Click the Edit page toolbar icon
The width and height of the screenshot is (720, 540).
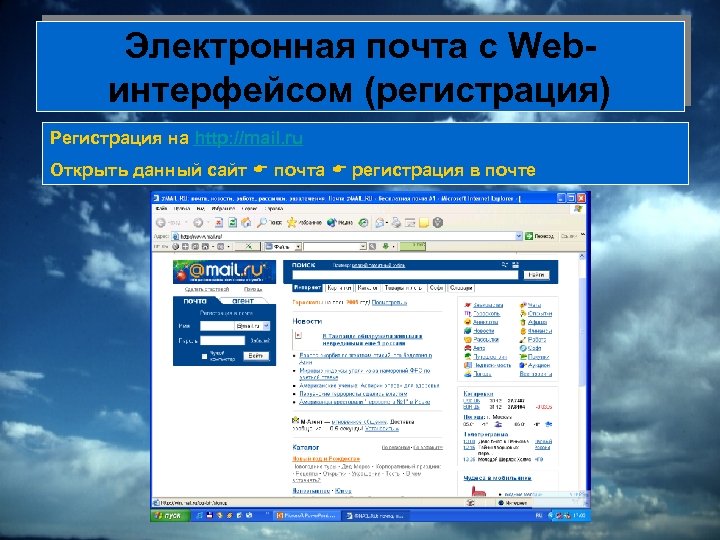pos(410,223)
